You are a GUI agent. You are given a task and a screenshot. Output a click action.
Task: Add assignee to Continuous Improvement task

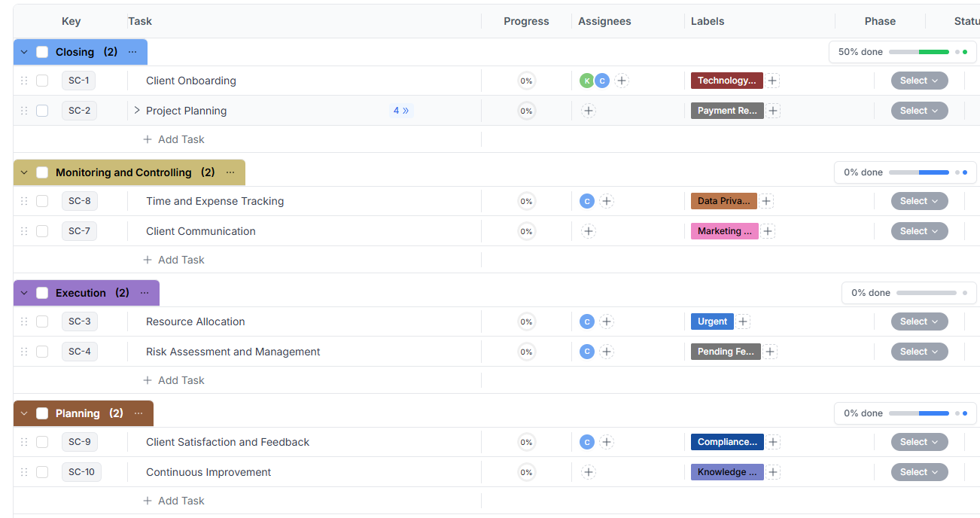589,472
